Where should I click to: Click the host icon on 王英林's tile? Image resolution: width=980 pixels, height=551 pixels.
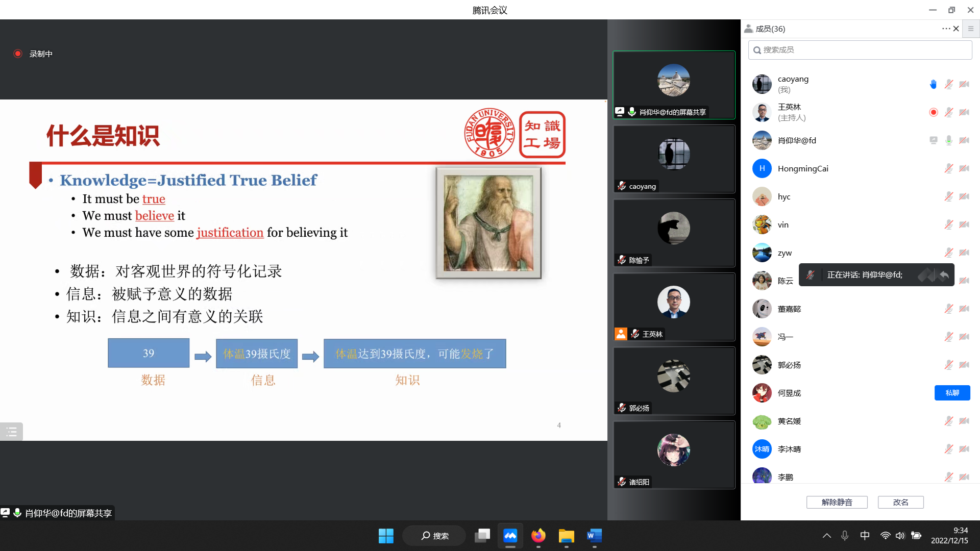pyautogui.click(x=621, y=334)
